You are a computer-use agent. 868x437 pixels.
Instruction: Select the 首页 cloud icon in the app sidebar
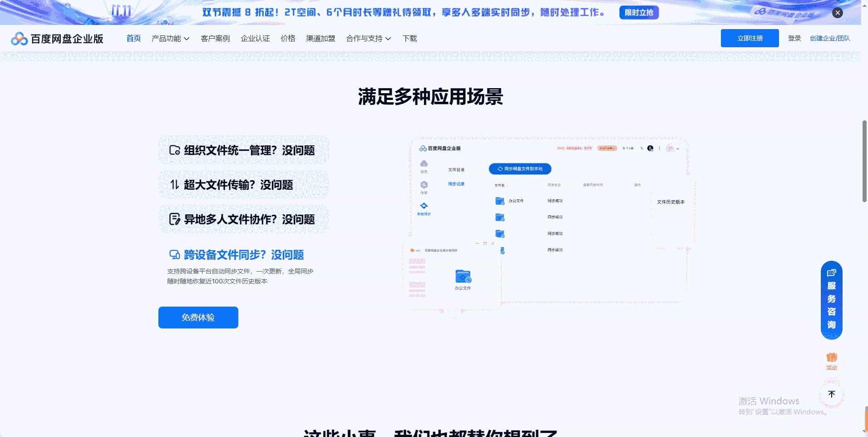tap(424, 164)
